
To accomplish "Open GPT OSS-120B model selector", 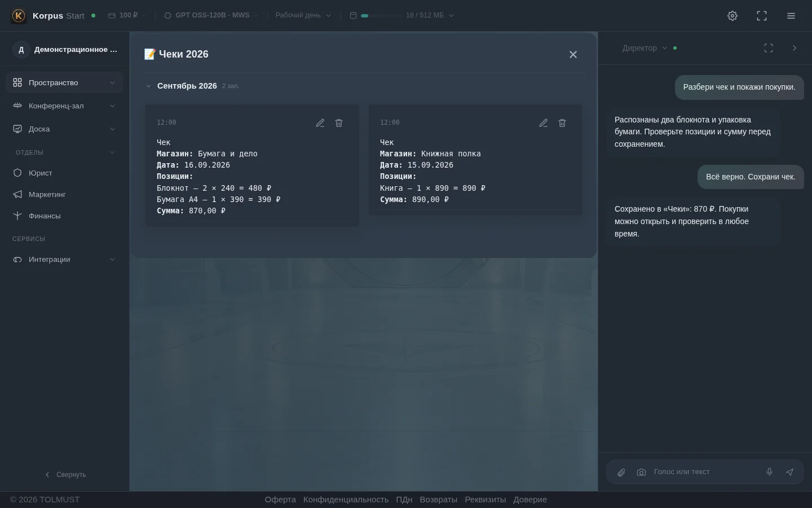I will pos(211,15).
